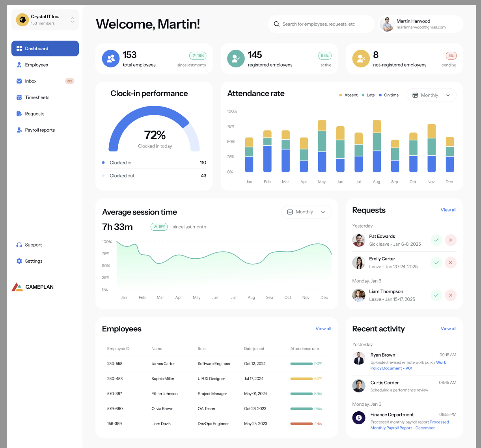Toggle the Absent legend series
Screen dimensions: 481x448
tap(348, 95)
